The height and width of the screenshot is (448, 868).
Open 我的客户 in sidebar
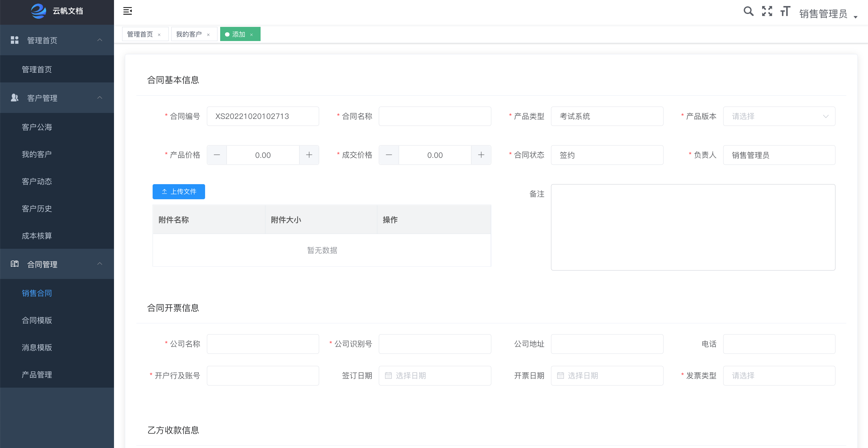click(57, 154)
